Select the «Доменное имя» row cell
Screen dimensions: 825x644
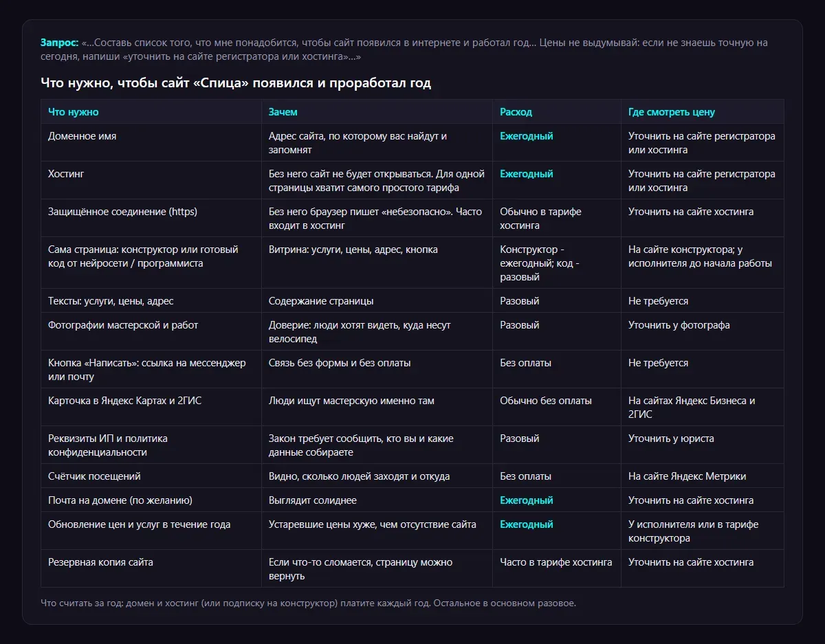click(x=151, y=143)
